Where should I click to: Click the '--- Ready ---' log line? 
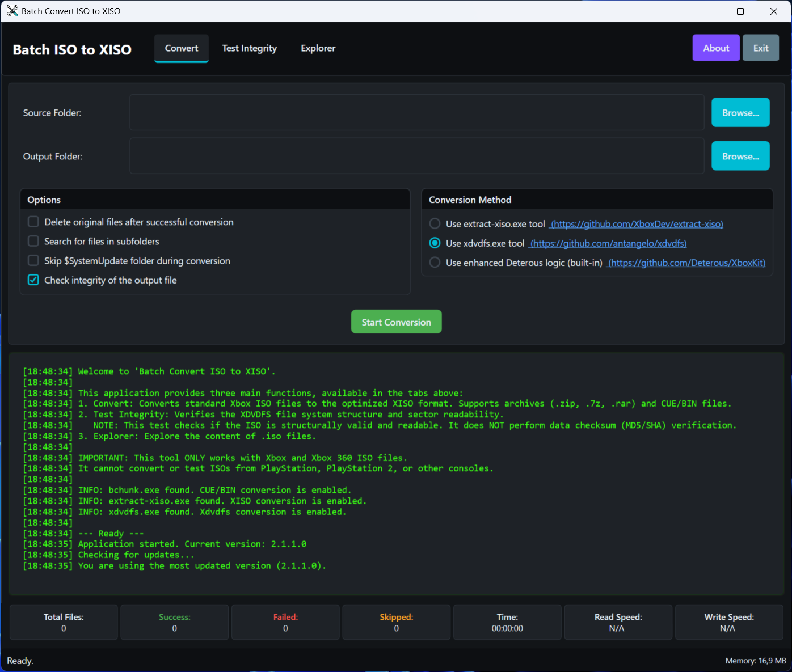pyautogui.click(x=83, y=533)
